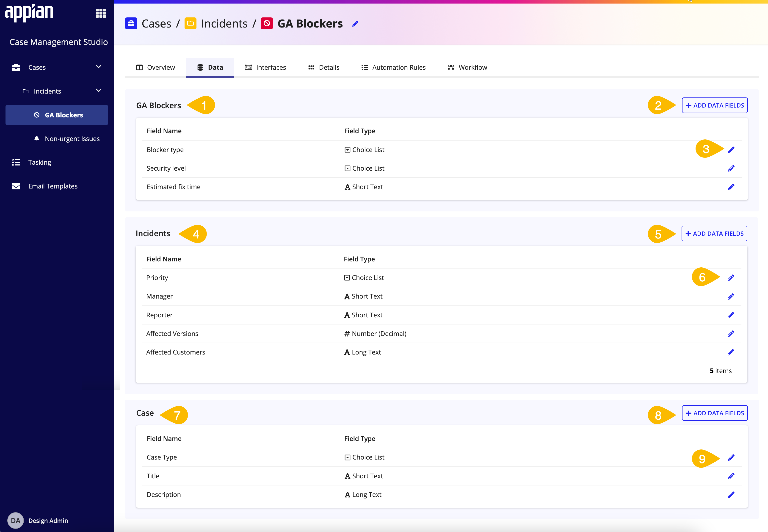Go to Tasking in the sidebar

point(40,162)
